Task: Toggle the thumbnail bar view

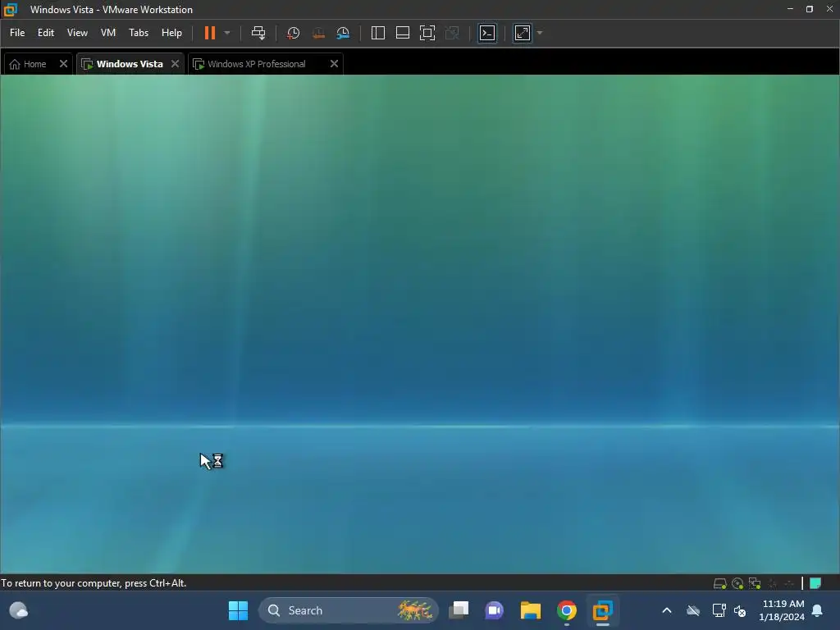Action: [x=402, y=33]
